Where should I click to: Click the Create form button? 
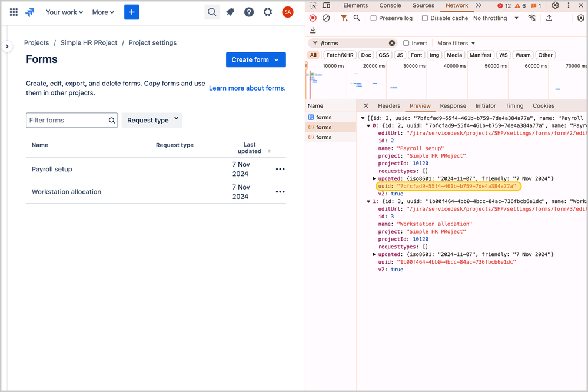(250, 59)
